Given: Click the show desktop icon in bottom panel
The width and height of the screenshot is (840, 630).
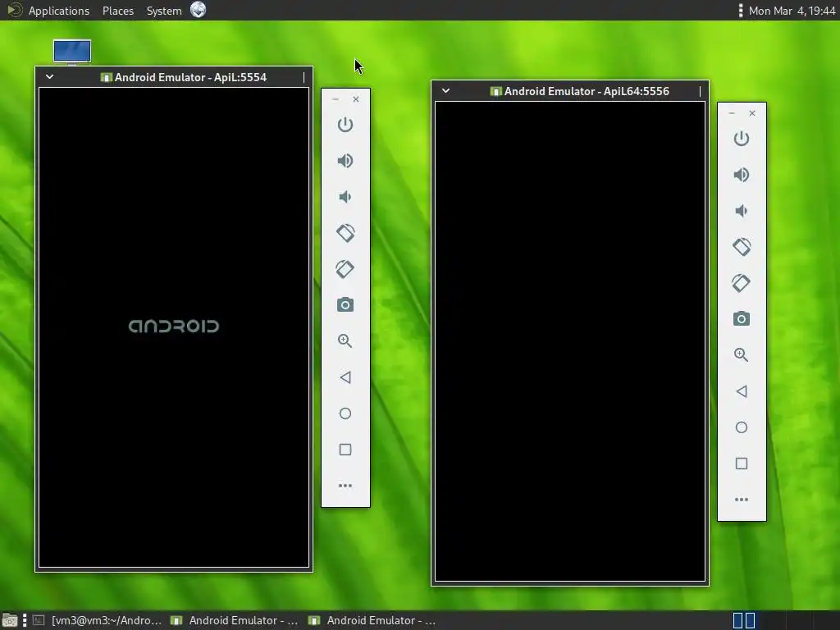Looking at the screenshot, I should 9,620.
